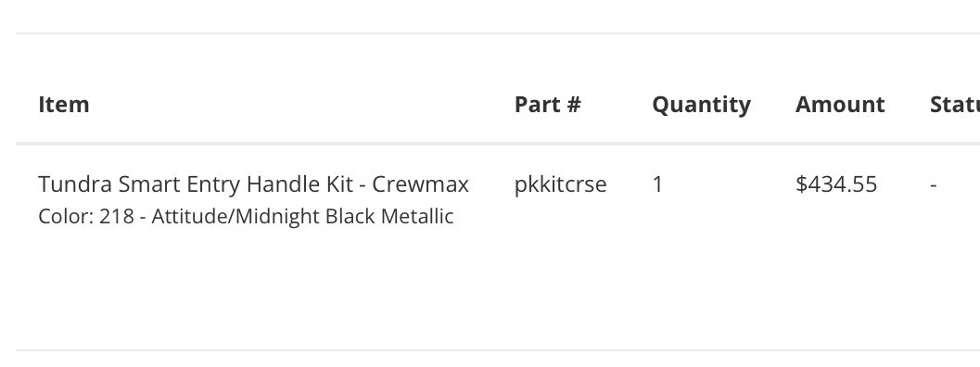Click the word Tundra in the item name
The width and height of the screenshot is (980, 367).
(75, 184)
